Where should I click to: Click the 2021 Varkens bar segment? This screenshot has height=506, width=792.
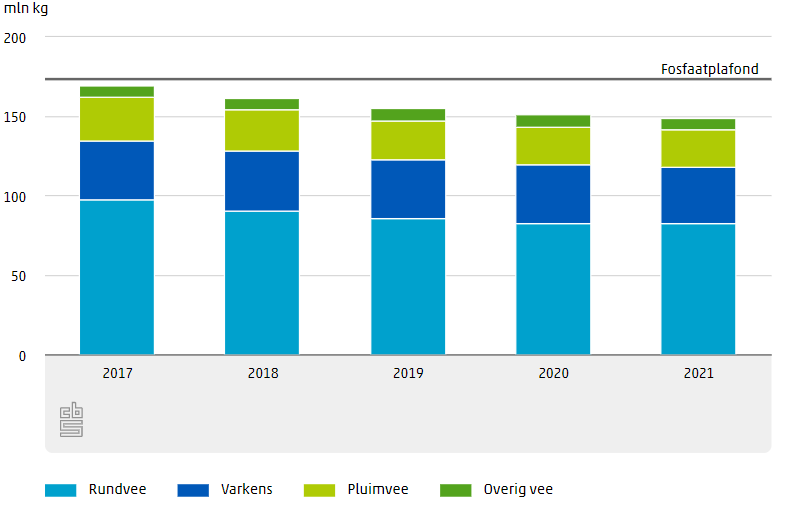(698, 195)
